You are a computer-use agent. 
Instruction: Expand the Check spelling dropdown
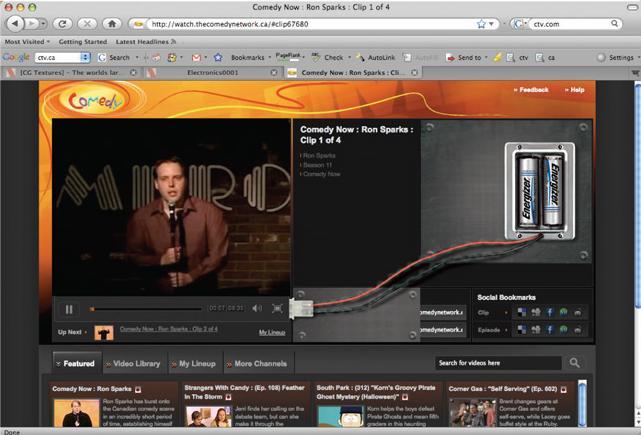click(x=350, y=58)
